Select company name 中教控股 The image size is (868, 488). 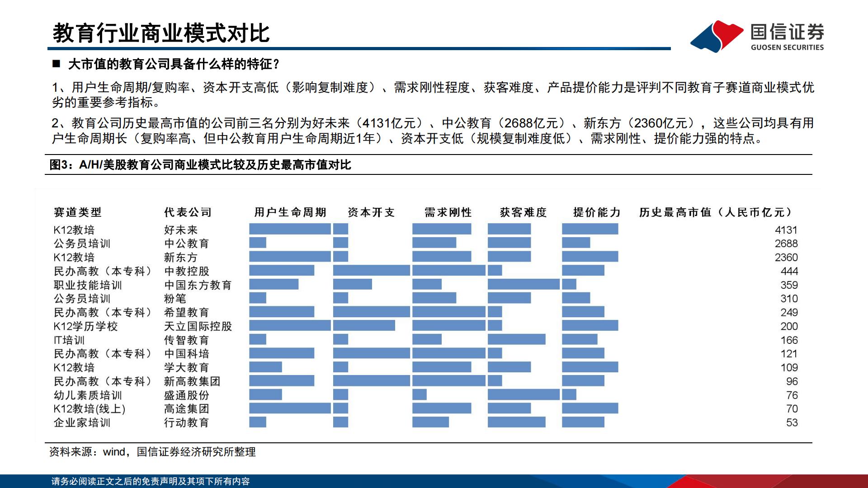click(187, 271)
